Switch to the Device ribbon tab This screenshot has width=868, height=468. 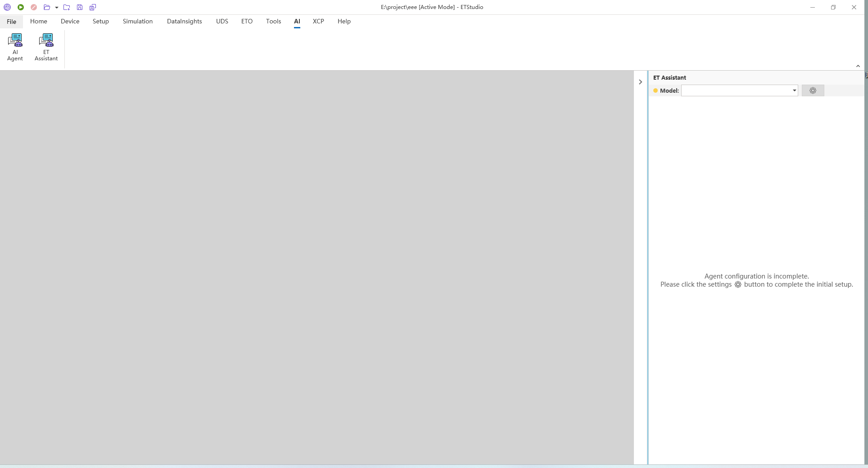tap(70, 21)
